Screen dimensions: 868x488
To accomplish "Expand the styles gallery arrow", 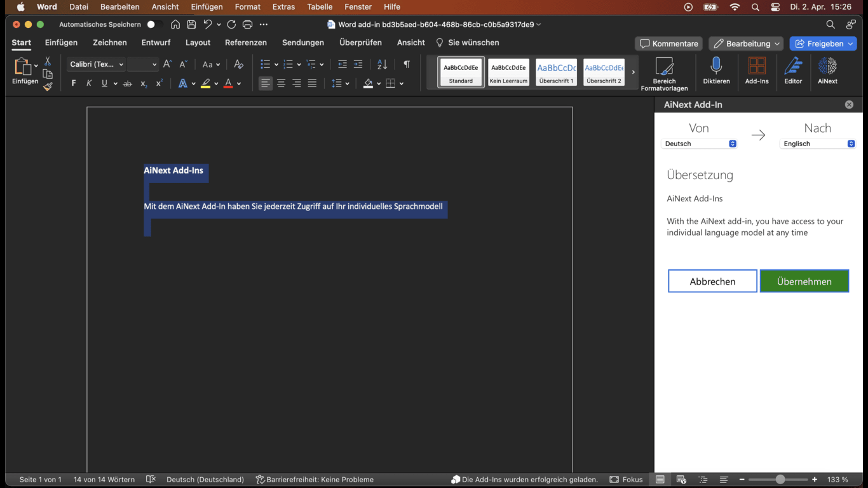I will (634, 72).
